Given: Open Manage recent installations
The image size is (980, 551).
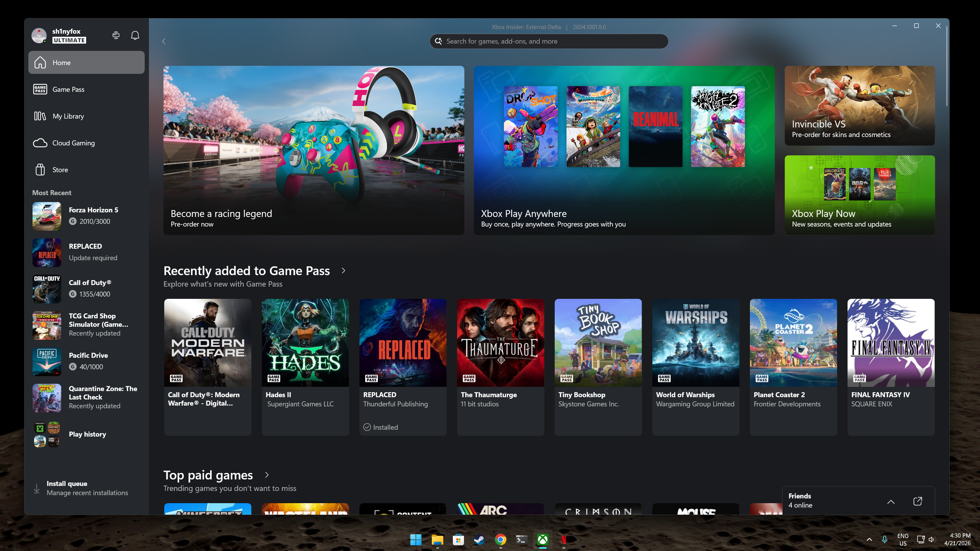Looking at the screenshot, I should (x=87, y=492).
